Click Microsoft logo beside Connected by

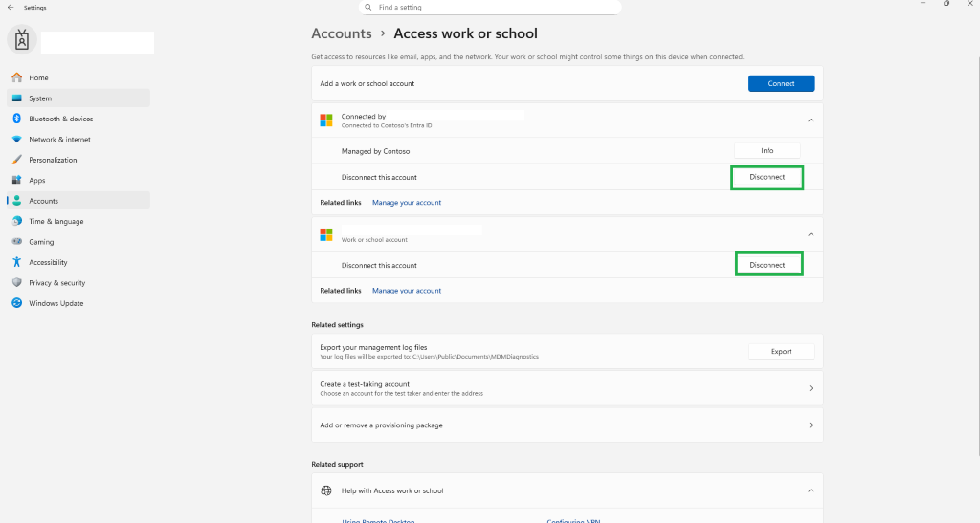coord(326,120)
